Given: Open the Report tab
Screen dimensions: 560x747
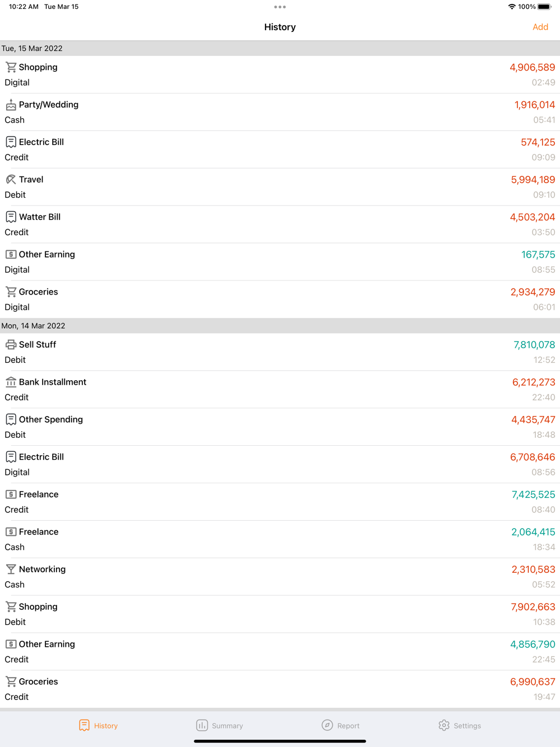Looking at the screenshot, I should [340, 726].
